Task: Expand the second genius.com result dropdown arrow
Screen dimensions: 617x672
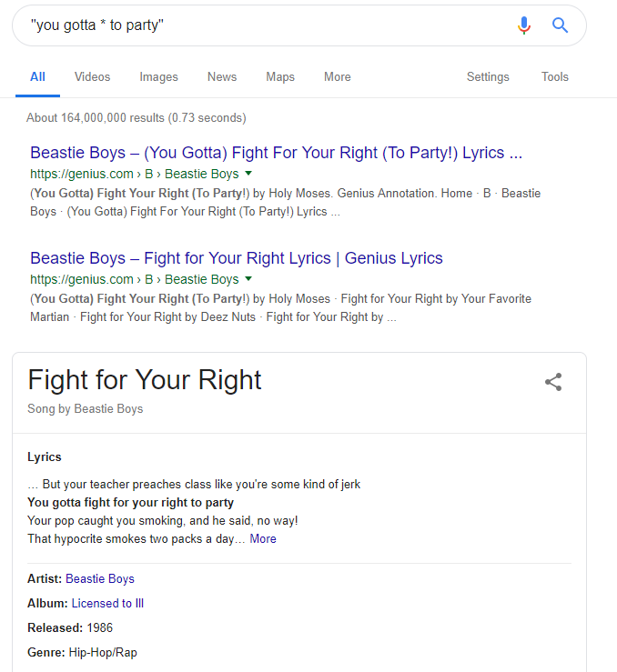Action: 248,279
